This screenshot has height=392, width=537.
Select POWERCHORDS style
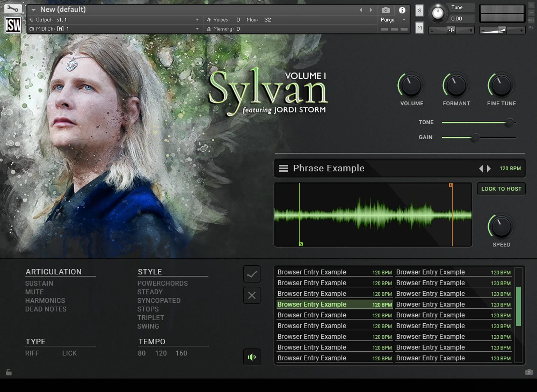(x=163, y=283)
